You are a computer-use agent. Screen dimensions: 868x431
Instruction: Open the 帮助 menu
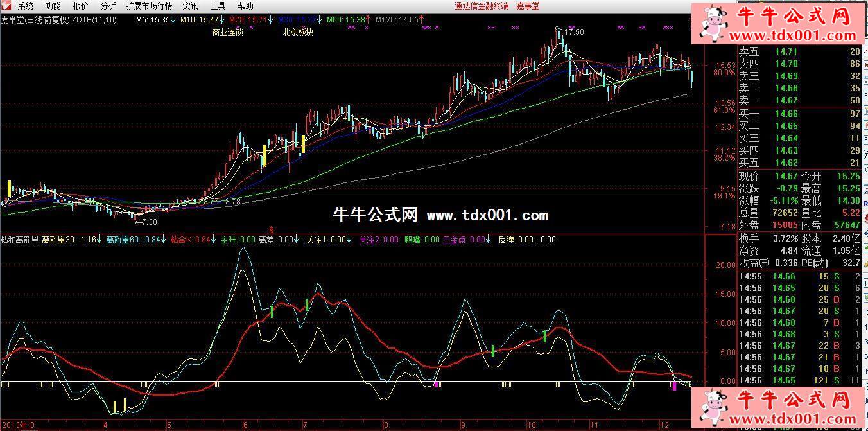245,6
